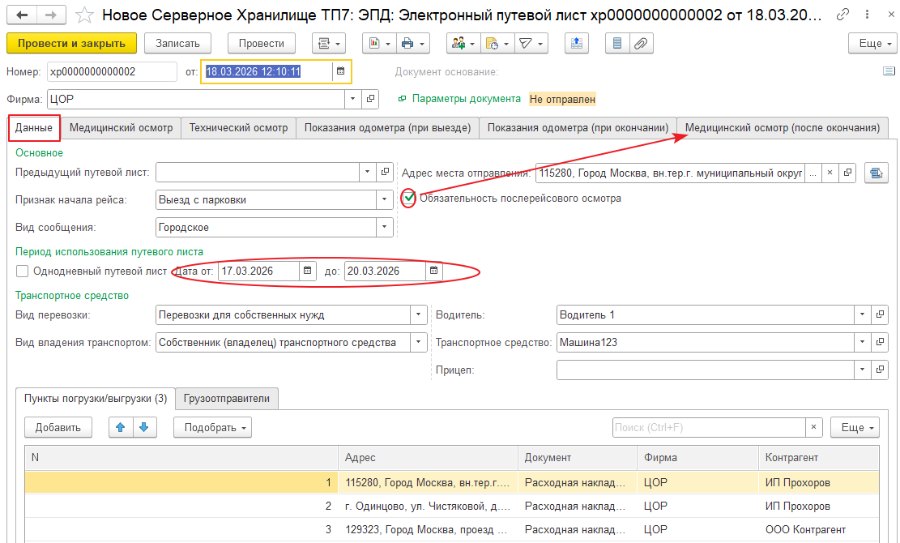Screen dimensions: 900x543
Task: Click the Добавить button above the table
Action: (58, 427)
